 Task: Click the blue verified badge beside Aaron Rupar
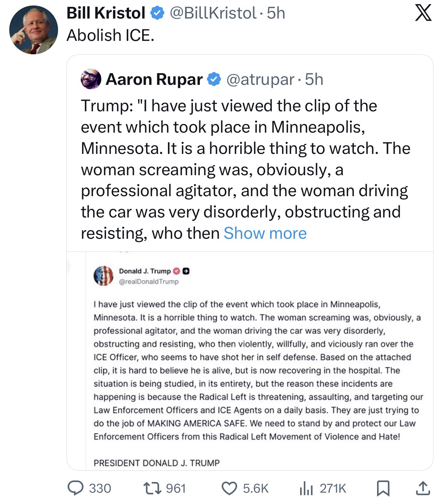coord(214,79)
